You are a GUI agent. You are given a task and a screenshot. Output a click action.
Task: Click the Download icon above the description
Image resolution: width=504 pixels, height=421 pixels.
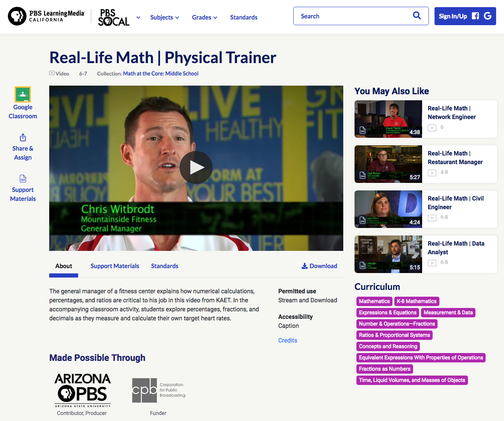(x=304, y=266)
